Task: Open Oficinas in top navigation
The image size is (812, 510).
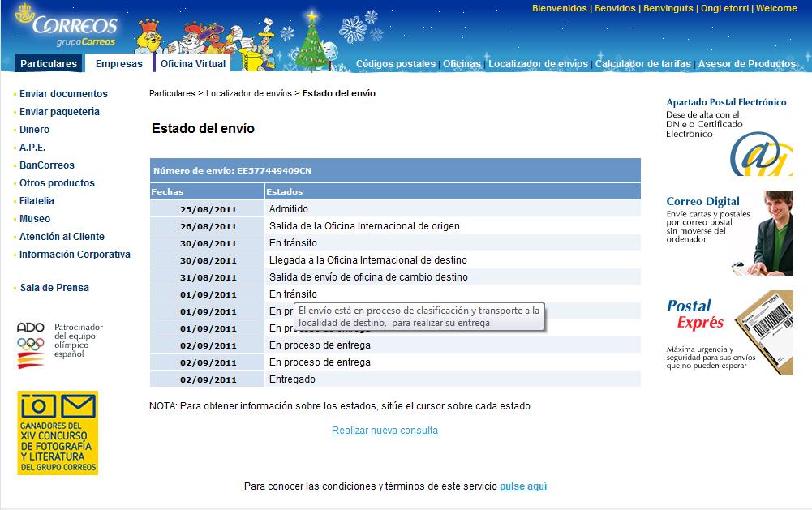Action: (x=462, y=64)
